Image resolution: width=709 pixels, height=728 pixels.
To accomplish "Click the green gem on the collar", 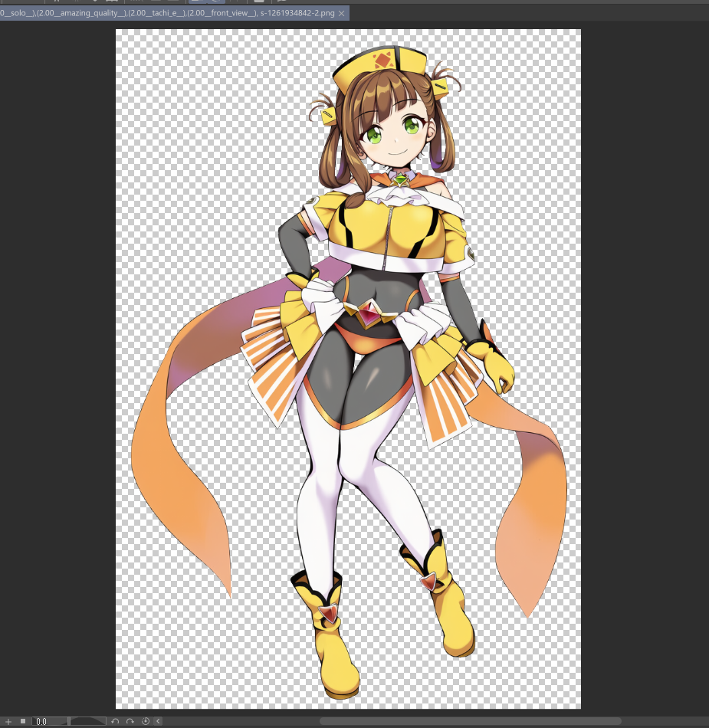I will 399,179.
